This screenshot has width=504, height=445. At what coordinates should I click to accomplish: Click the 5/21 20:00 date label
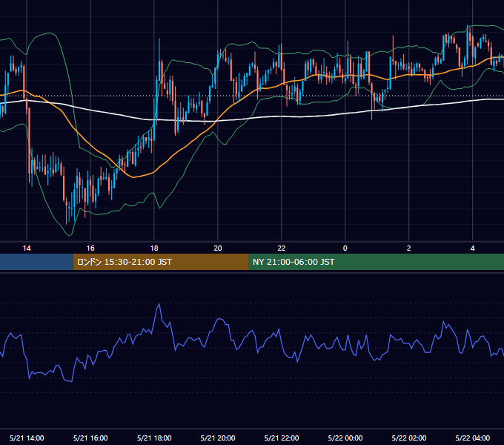click(x=218, y=438)
